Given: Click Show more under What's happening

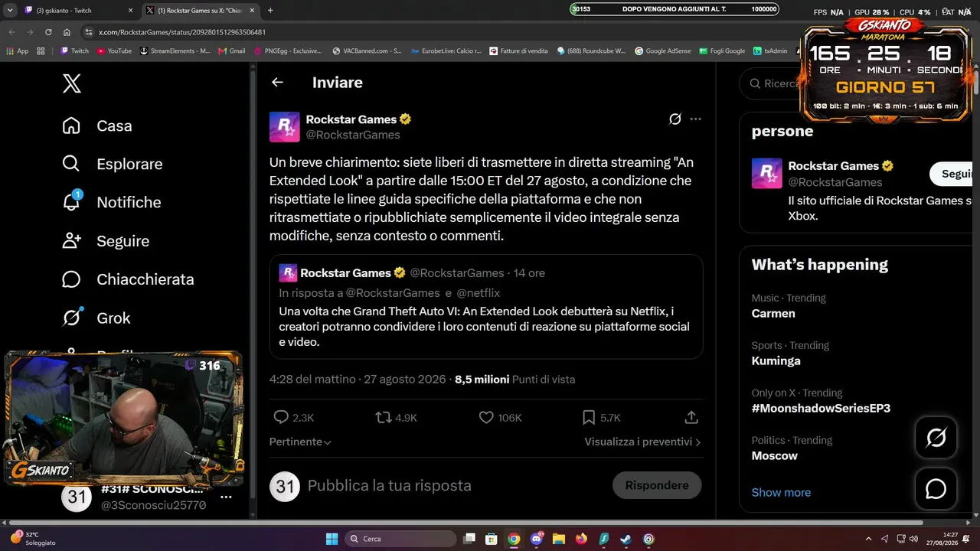Looking at the screenshot, I should (781, 492).
